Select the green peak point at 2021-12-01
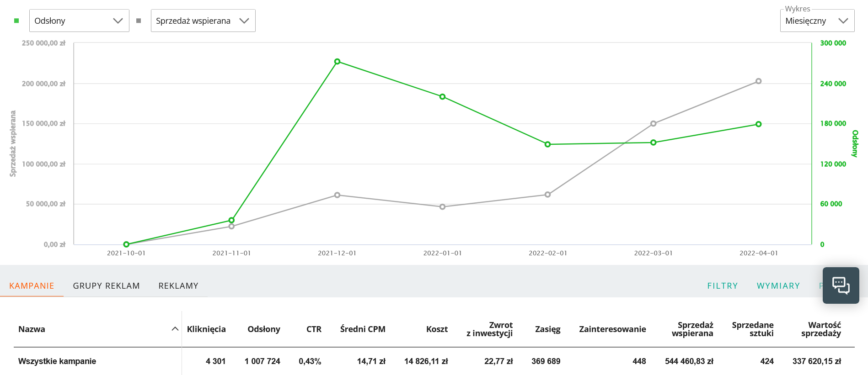 point(337,62)
